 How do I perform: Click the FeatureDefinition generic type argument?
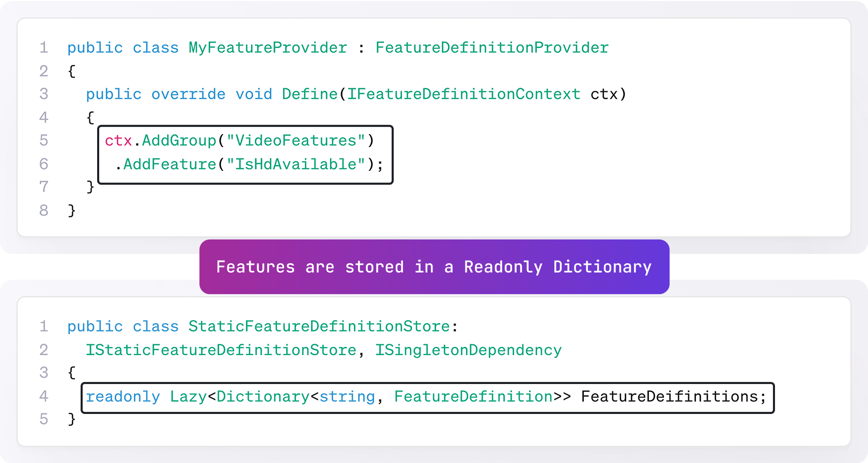pyautogui.click(x=473, y=397)
